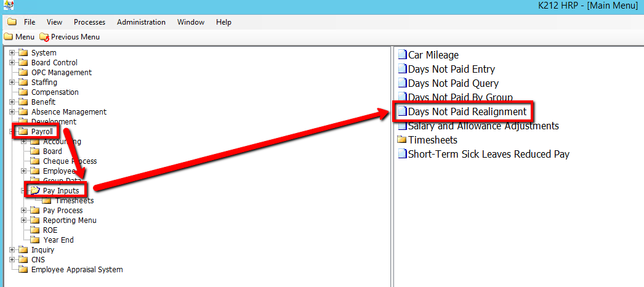Expand the Staffing tree node
The height and width of the screenshot is (287, 644).
pyautogui.click(x=12, y=83)
